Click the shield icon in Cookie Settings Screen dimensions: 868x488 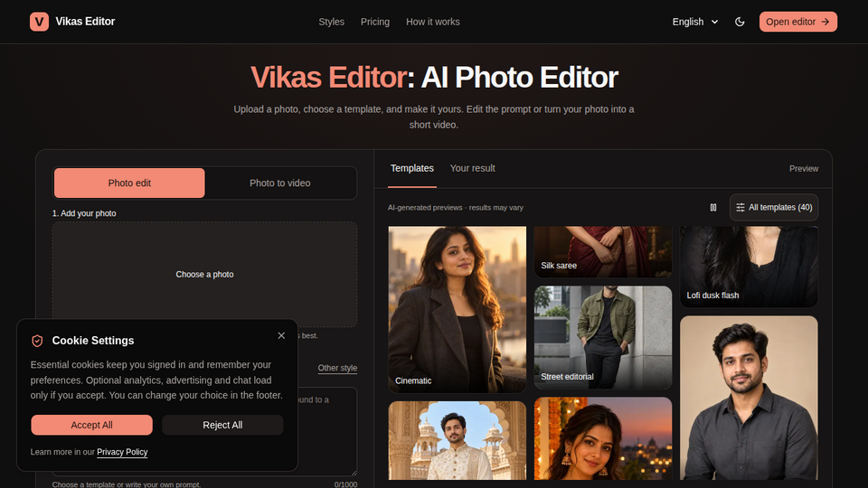[37, 341]
